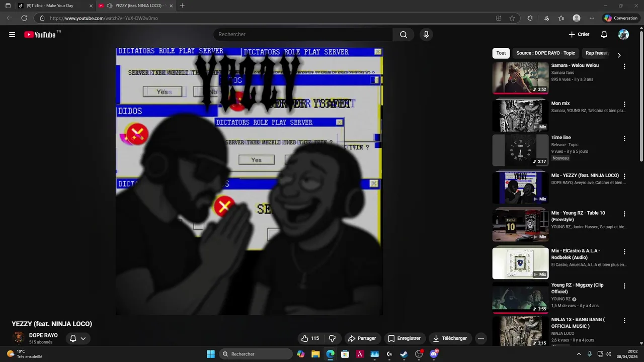This screenshot has height=362, width=644.
Task: Open YouTube notifications bell in header
Action: click(x=604, y=34)
